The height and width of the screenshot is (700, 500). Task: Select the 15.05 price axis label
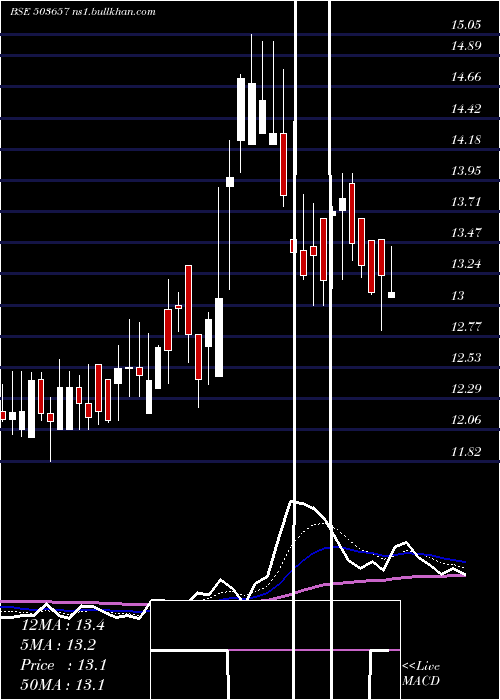pos(466,25)
